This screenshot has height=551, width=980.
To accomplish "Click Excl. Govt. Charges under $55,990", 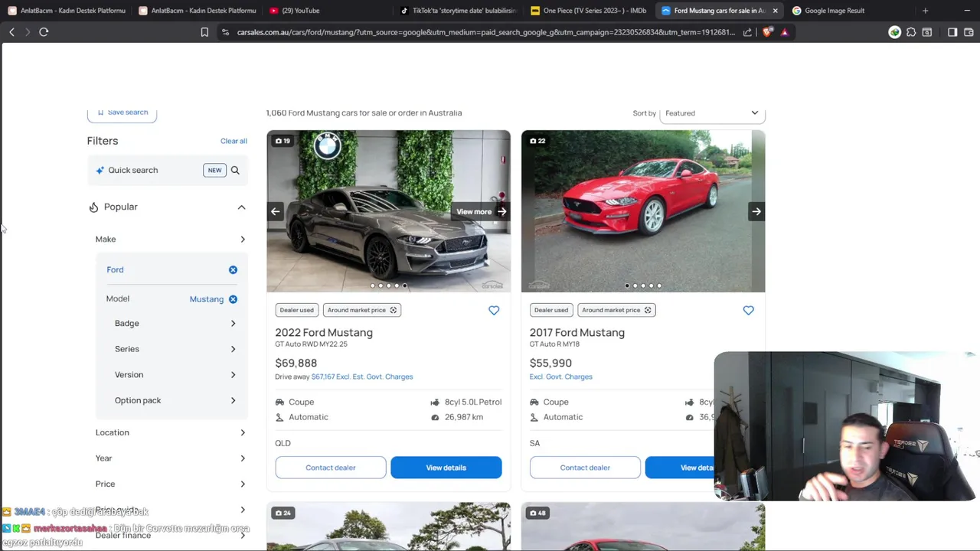I will [561, 377].
